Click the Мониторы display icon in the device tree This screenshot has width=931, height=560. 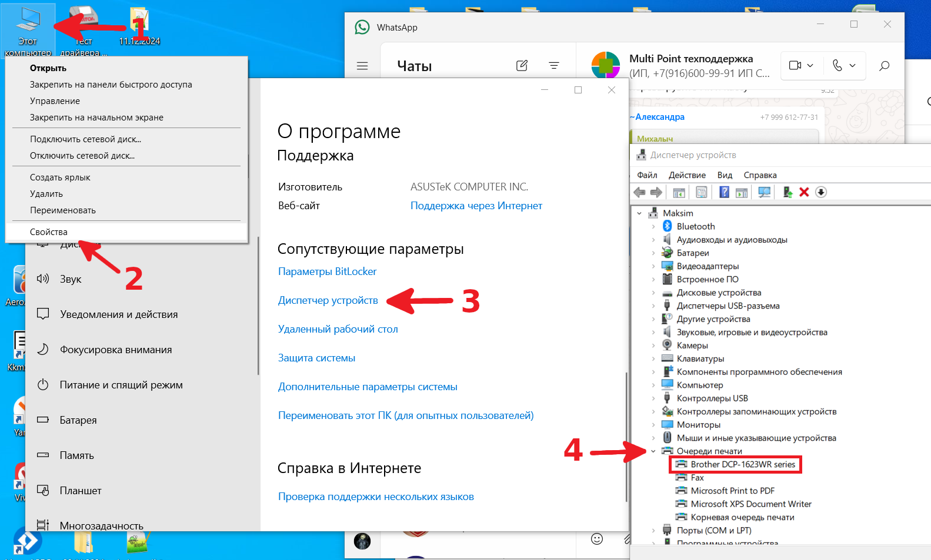click(668, 424)
